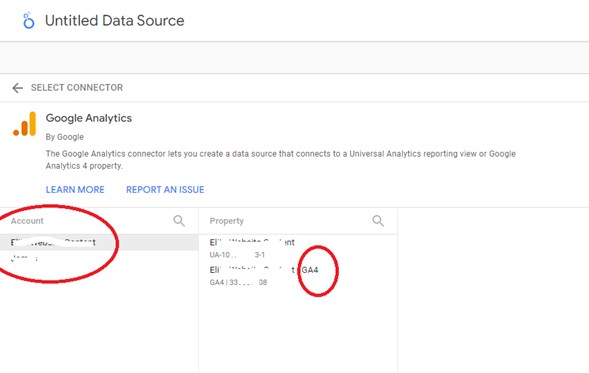Open the search in the Property column
Screen dimensions: 589x373
pyautogui.click(x=378, y=221)
